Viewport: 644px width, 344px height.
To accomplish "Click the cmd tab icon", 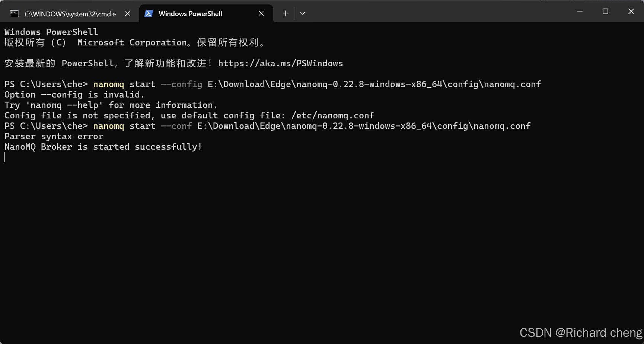I will click(14, 14).
